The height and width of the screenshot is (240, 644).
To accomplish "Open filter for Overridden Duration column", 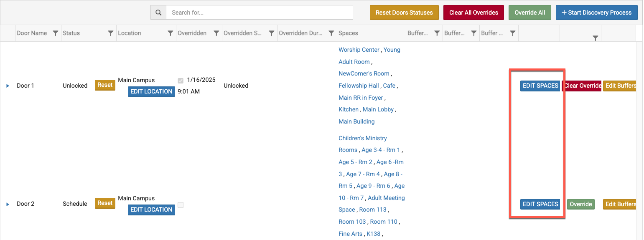I will pyautogui.click(x=331, y=33).
